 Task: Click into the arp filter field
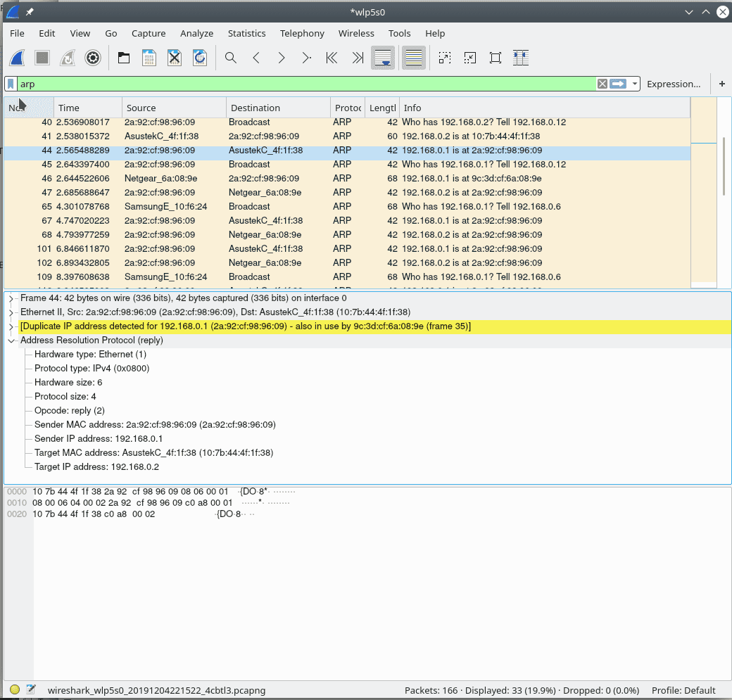tap(306, 84)
